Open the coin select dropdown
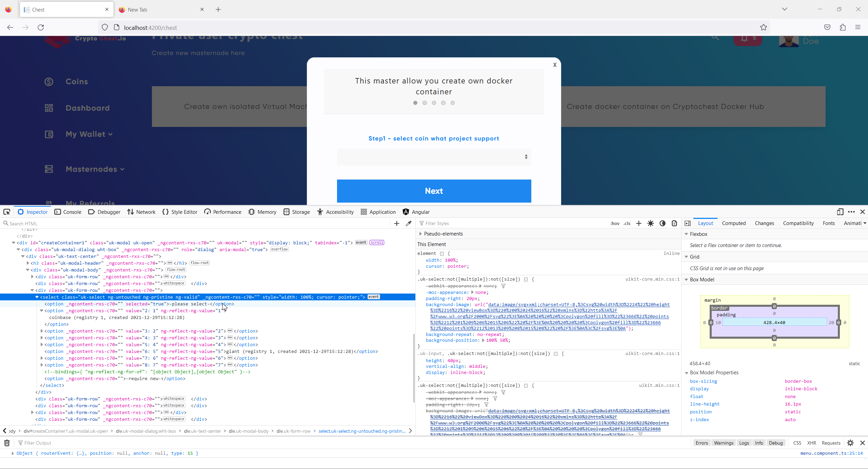The image size is (868, 469). coord(434,157)
